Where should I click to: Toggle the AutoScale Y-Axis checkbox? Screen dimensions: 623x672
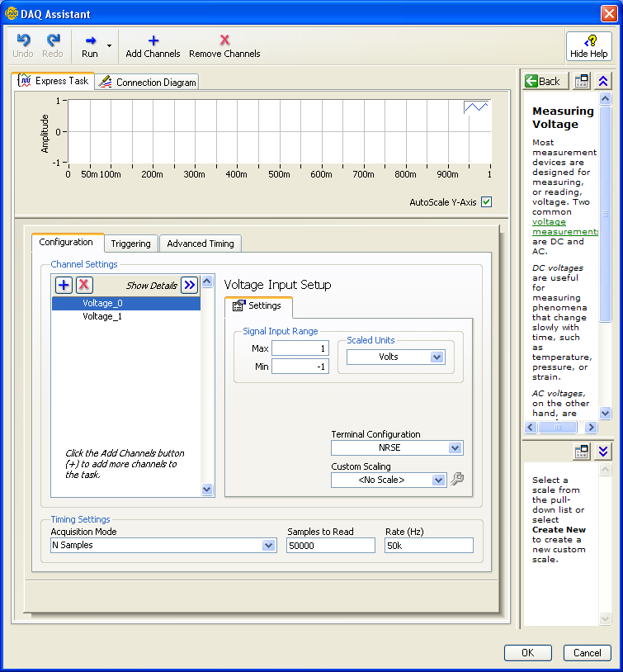pyautogui.click(x=486, y=202)
